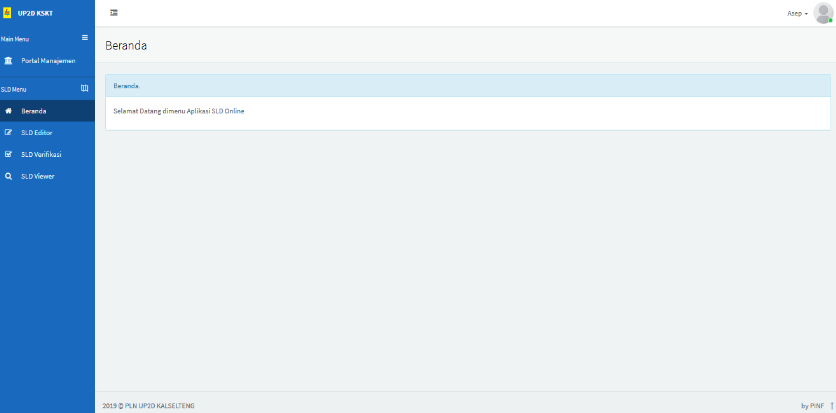
Task: Click the Beranda panel header bar
Action: click(467, 86)
